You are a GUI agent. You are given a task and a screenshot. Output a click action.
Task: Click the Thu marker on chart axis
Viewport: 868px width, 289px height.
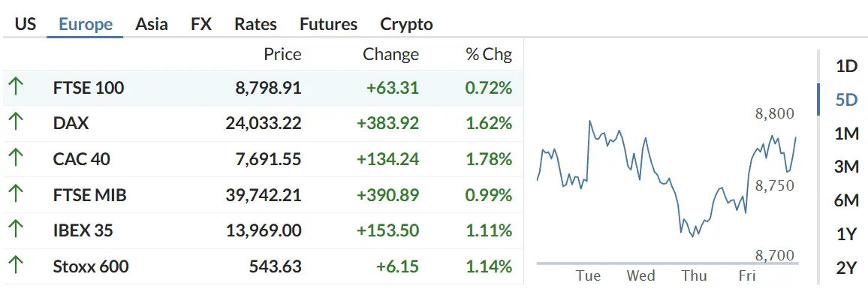click(x=695, y=275)
